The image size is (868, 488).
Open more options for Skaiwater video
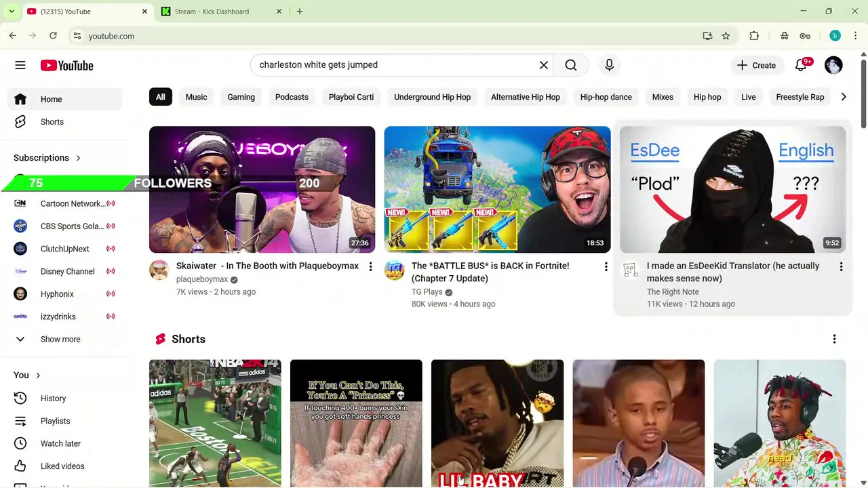(x=370, y=267)
